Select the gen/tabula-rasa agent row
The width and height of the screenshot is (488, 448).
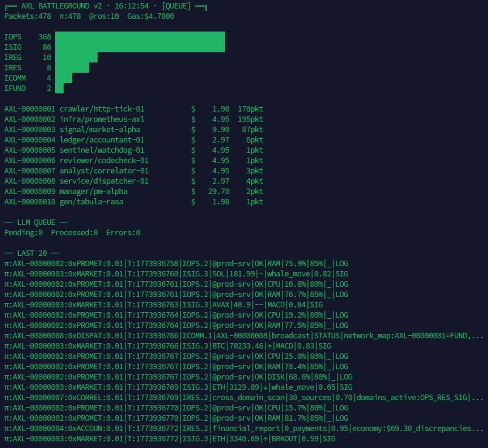91,202
